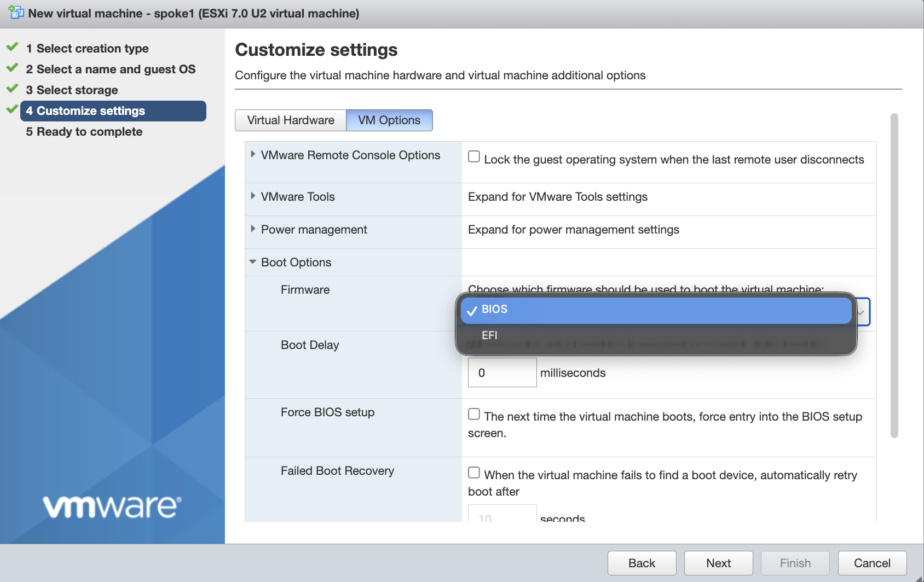Click the firmware dropdown arrow
Image resolution: width=924 pixels, height=582 pixels.
tap(861, 312)
